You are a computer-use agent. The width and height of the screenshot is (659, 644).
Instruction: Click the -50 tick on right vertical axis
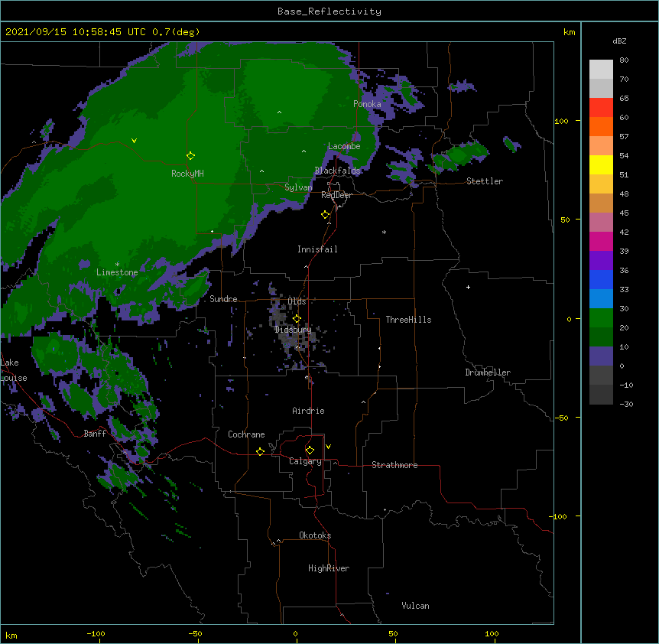(561, 418)
